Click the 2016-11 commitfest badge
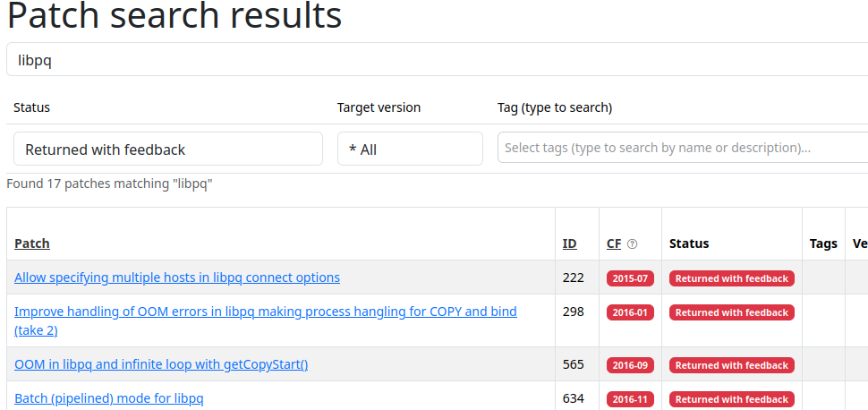The width and height of the screenshot is (868, 410). click(x=630, y=399)
